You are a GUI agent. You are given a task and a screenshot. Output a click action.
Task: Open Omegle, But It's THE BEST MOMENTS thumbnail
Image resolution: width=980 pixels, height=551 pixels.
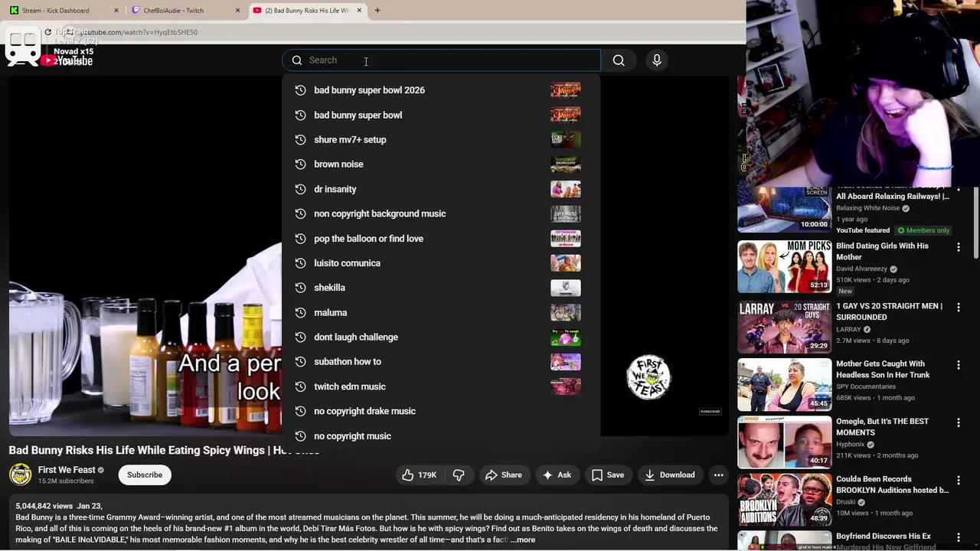pos(784,442)
